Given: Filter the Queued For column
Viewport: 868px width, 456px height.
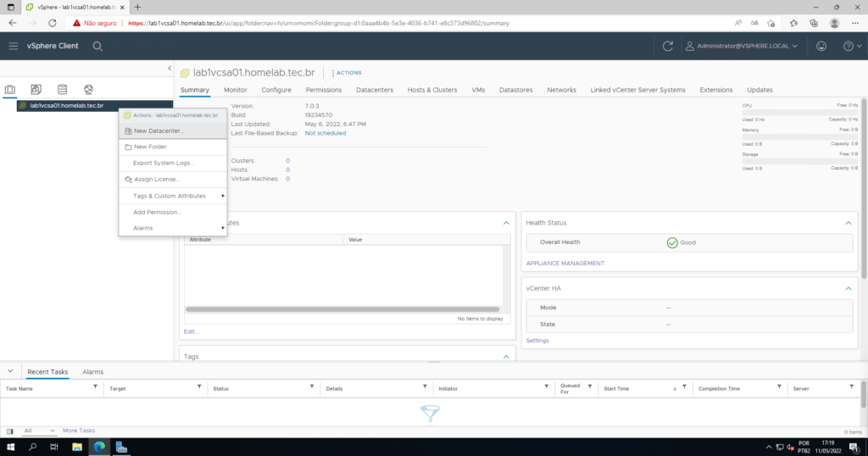Looking at the screenshot, I should [x=590, y=386].
